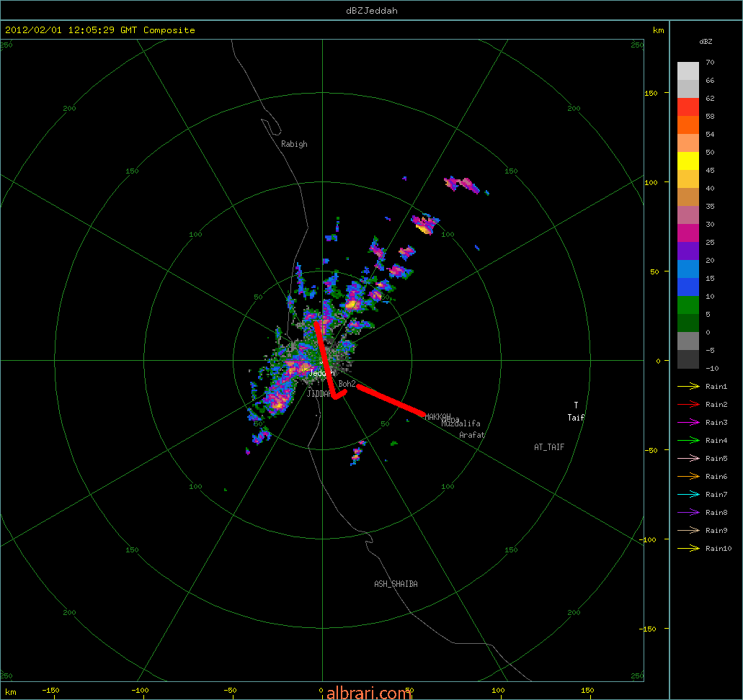
Task: Click the Rain5 pink arrow icon
Action: point(688,459)
